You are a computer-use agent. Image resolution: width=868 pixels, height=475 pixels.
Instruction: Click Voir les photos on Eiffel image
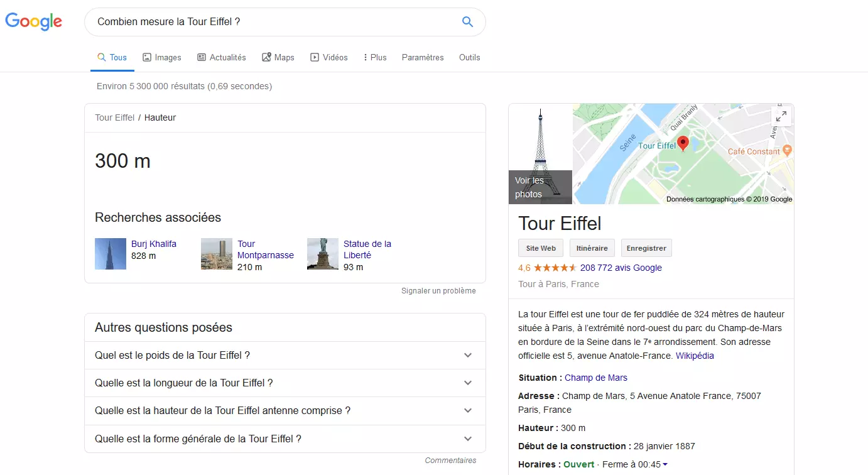(x=540, y=187)
